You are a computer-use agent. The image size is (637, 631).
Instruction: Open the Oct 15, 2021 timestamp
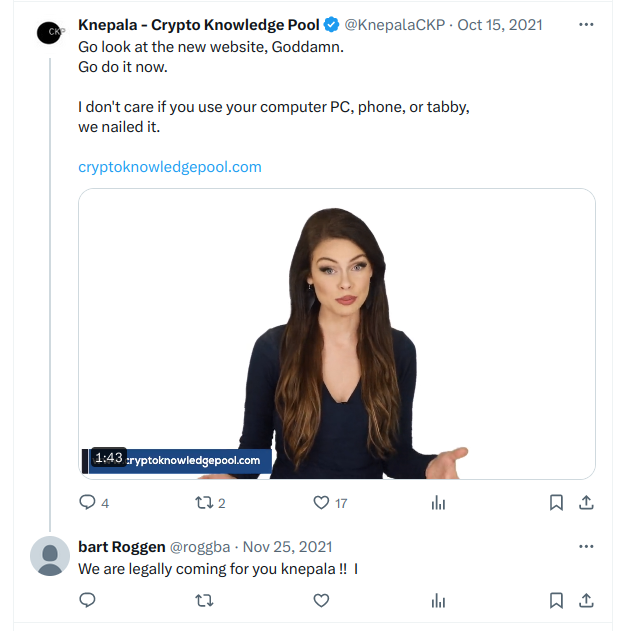[500, 25]
